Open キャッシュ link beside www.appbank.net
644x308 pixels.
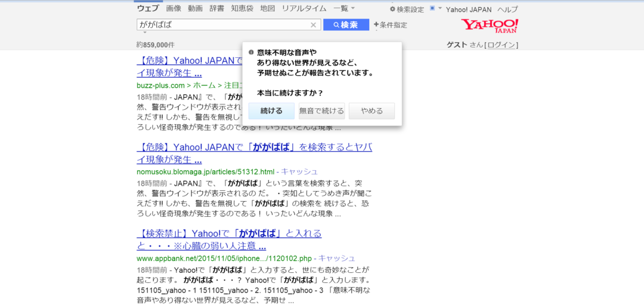click(x=337, y=258)
